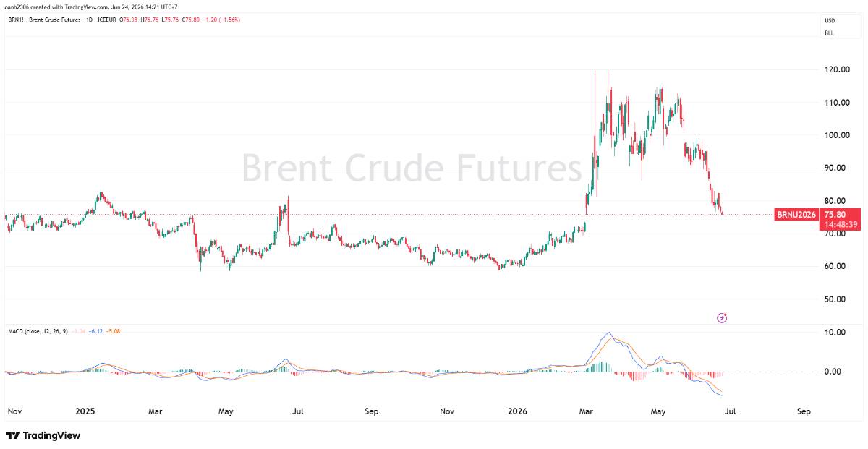
Task: Click the 120.00 price axis label
Action: point(838,69)
